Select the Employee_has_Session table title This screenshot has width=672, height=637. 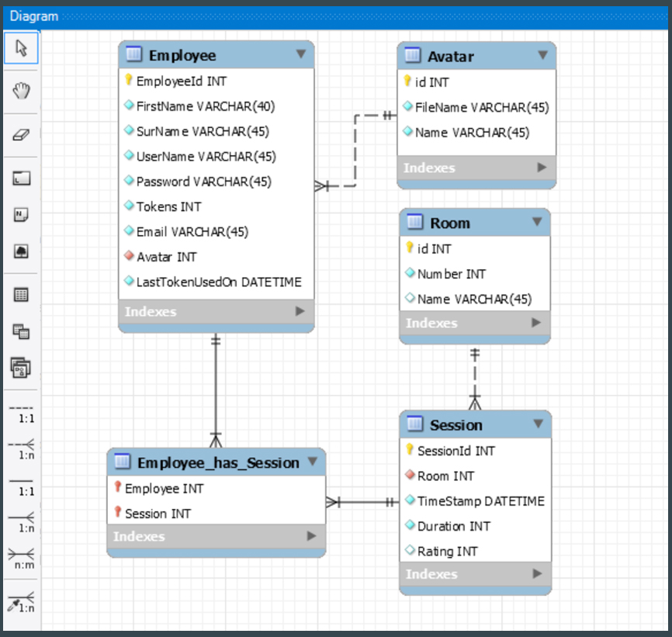click(x=218, y=463)
